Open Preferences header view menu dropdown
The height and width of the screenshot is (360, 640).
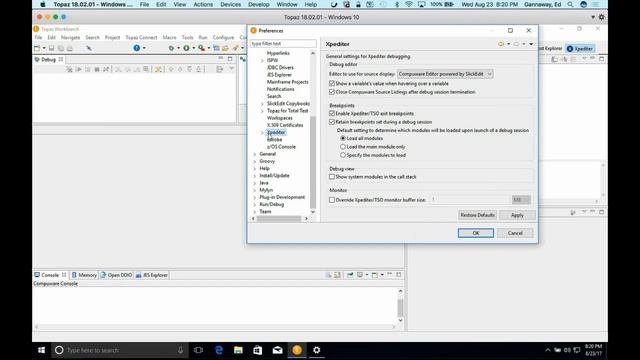(x=531, y=44)
